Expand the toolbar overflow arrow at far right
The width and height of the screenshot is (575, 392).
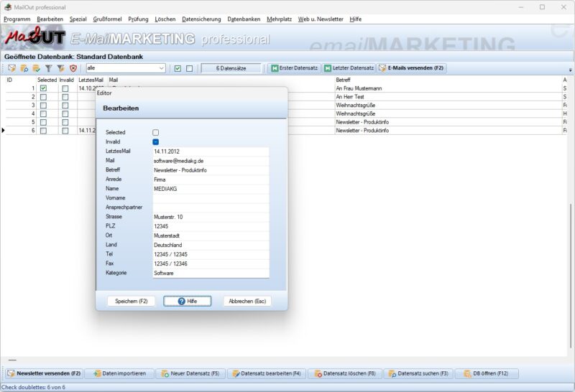click(570, 70)
